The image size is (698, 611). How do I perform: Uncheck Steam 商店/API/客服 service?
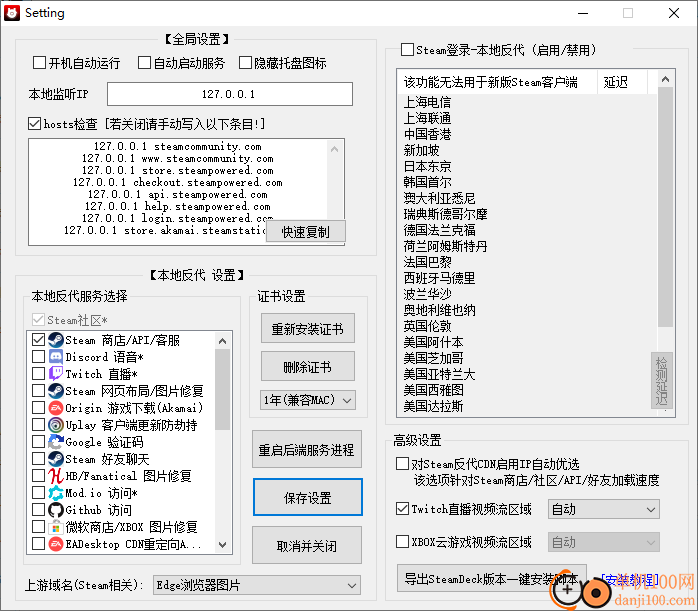tap(38, 340)
